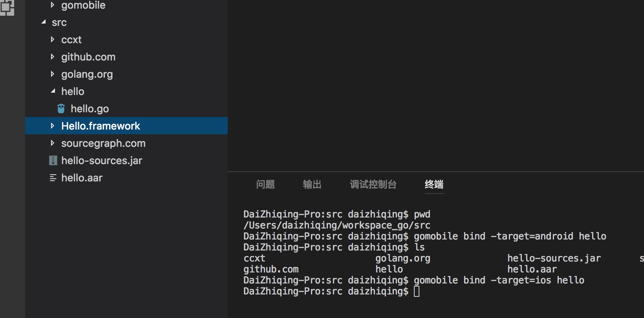Switch to the 调试控制台 panel tab

(373, 185)
